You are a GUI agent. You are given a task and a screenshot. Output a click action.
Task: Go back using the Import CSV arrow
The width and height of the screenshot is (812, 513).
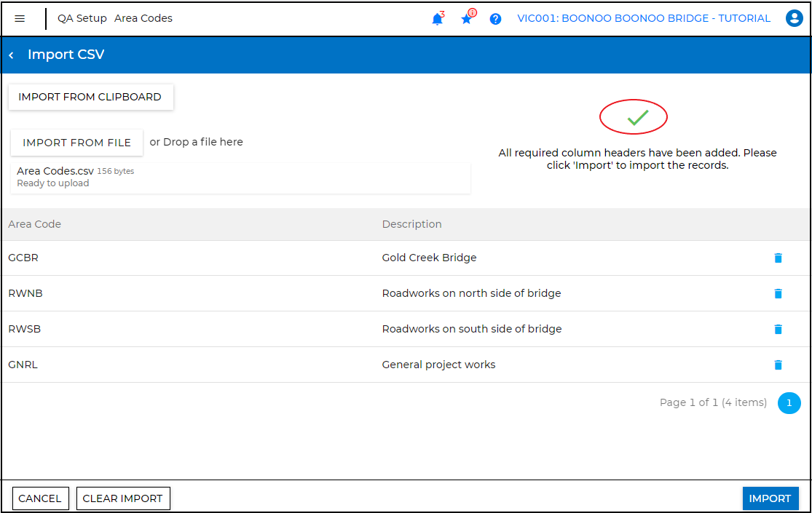coord(12,55)
